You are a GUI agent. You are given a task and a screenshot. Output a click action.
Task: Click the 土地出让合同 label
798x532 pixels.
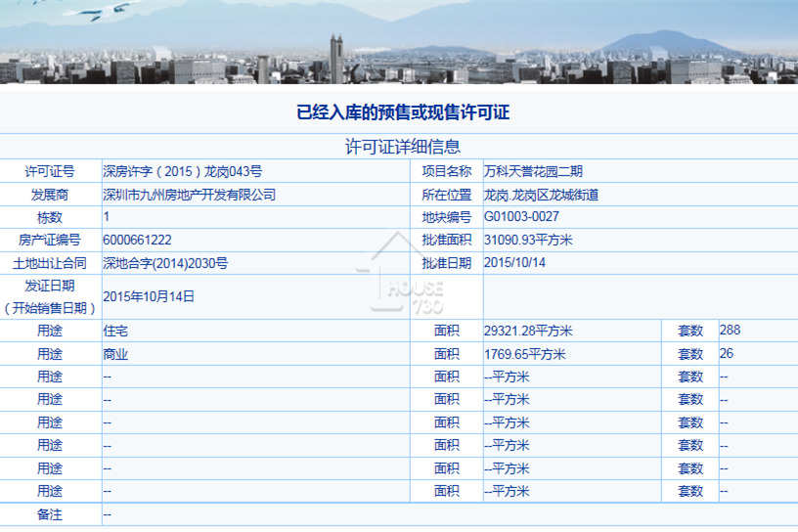click(x=50, y=263)
